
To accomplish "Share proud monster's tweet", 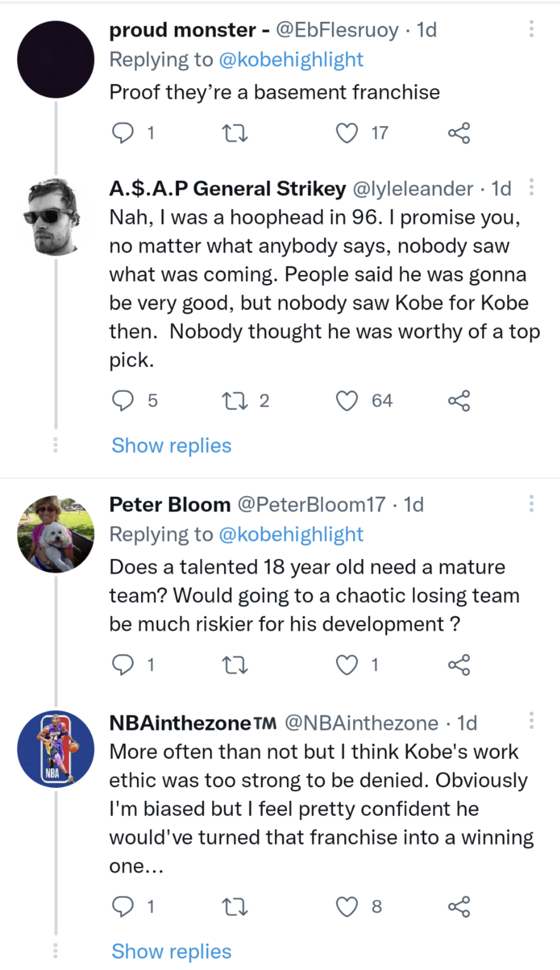I will coord(459,133).
